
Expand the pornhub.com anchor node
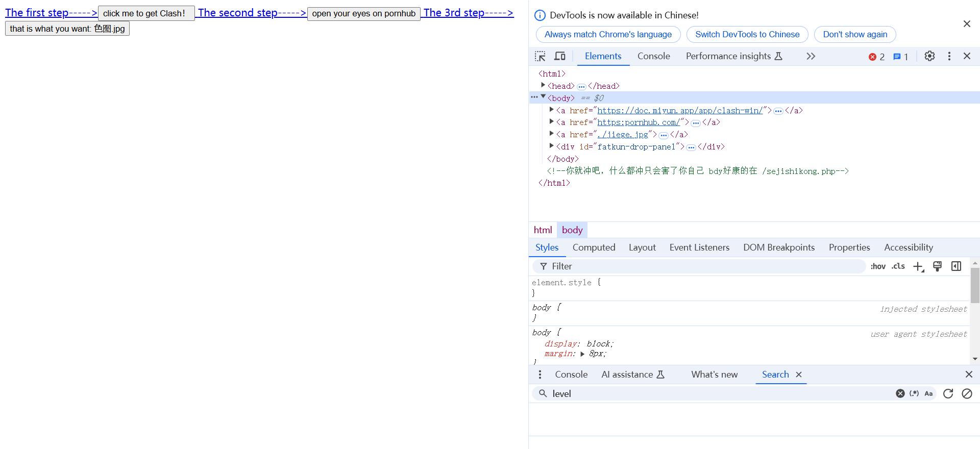pos(552,121)
